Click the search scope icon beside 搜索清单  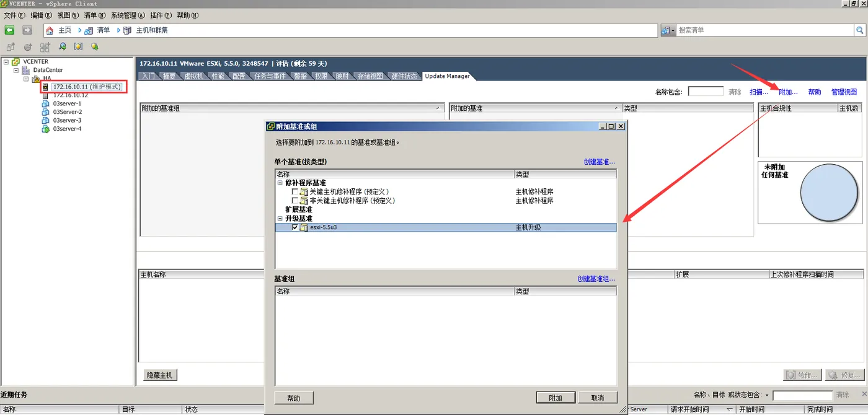click(x=666, y=30)
